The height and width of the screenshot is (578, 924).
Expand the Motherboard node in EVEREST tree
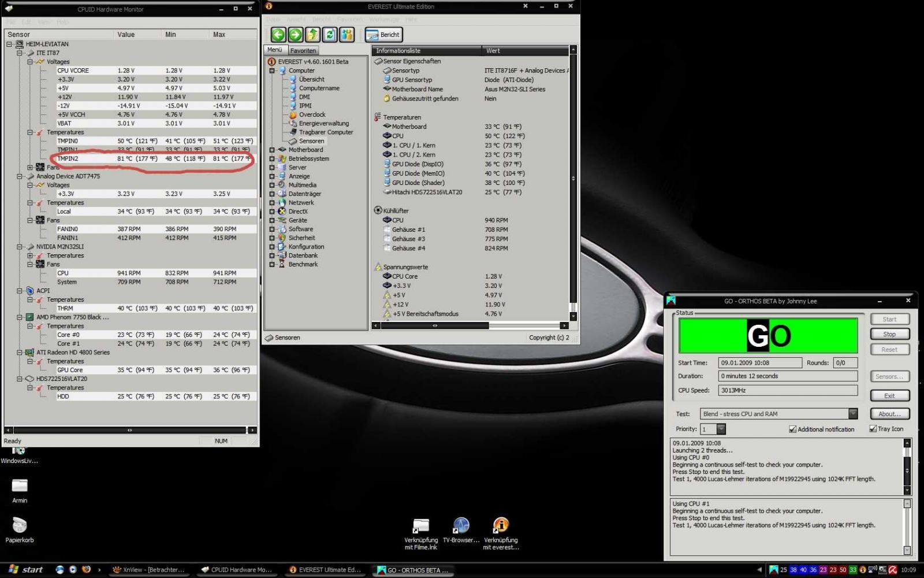click(272, 150)
